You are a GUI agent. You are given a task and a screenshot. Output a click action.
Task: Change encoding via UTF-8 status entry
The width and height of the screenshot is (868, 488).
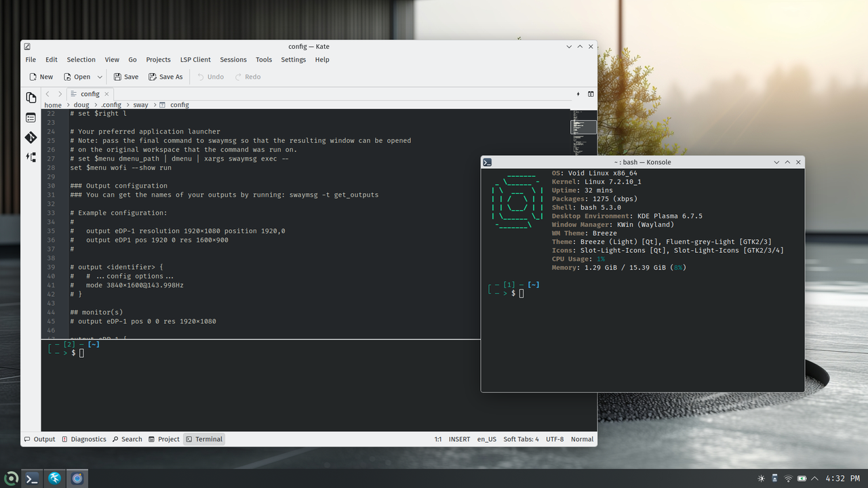coord(555,439)
